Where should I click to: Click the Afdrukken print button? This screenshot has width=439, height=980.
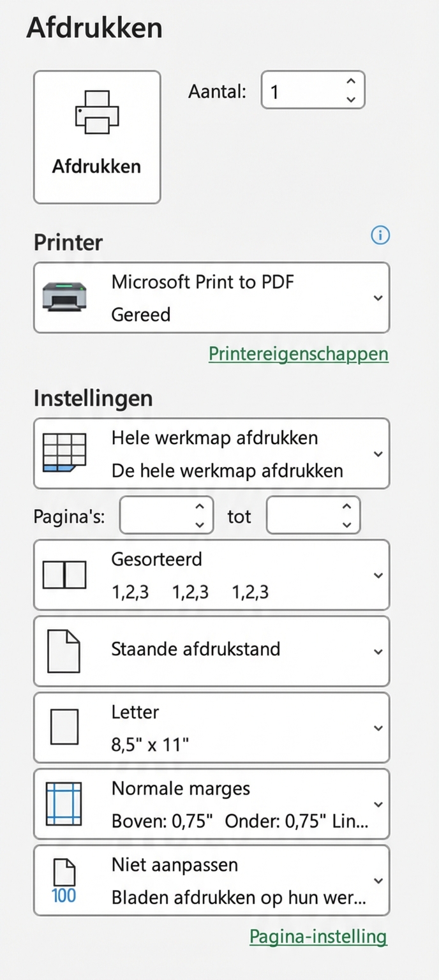point(97,137)
